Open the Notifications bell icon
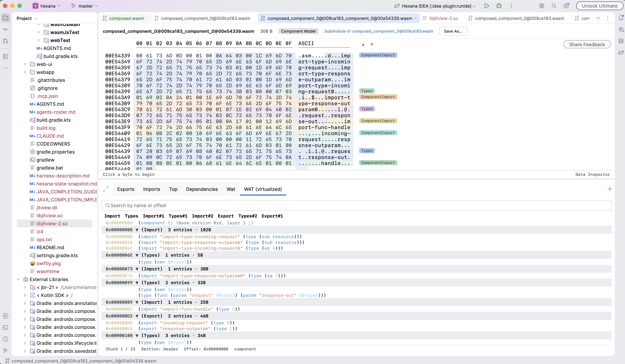The width and height of the screenshot is (625, 364). [x=621, y=18]
